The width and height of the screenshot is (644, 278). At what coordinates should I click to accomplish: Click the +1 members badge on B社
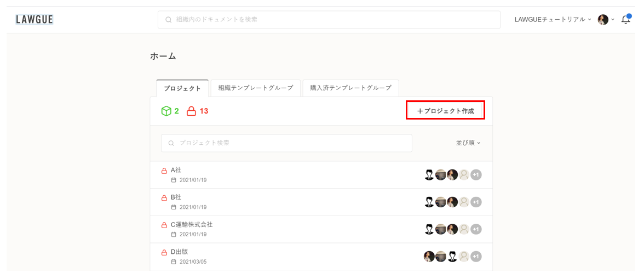476,202
